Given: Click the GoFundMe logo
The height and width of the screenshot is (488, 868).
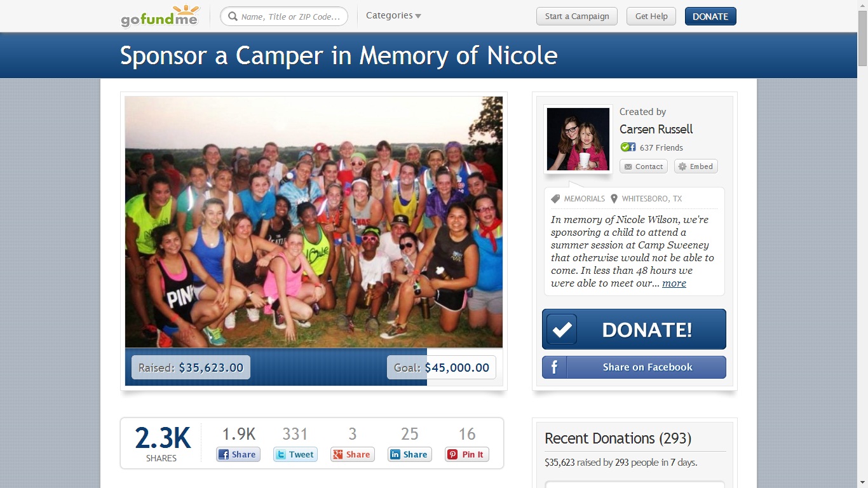Looking at the screenshot, I should point(159,17).
